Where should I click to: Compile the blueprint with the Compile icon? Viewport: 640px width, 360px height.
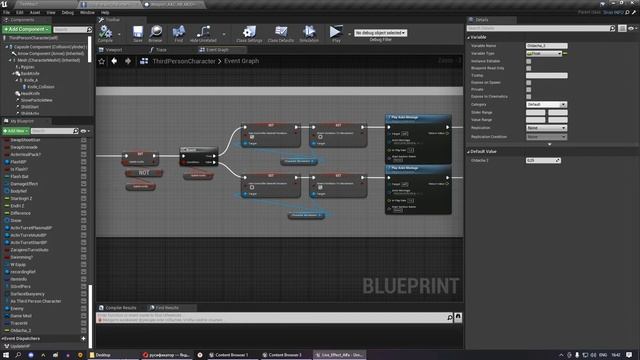tap(105, 32)
